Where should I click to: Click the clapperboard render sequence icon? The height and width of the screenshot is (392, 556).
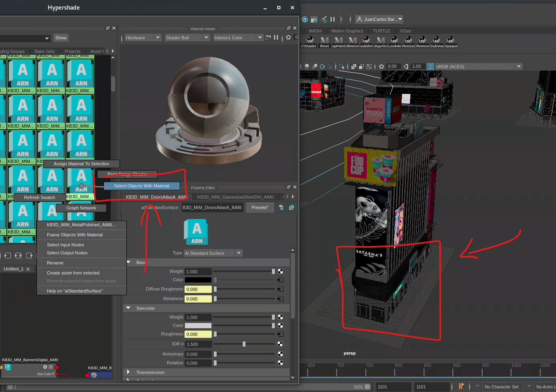click(x=314, y=19)
